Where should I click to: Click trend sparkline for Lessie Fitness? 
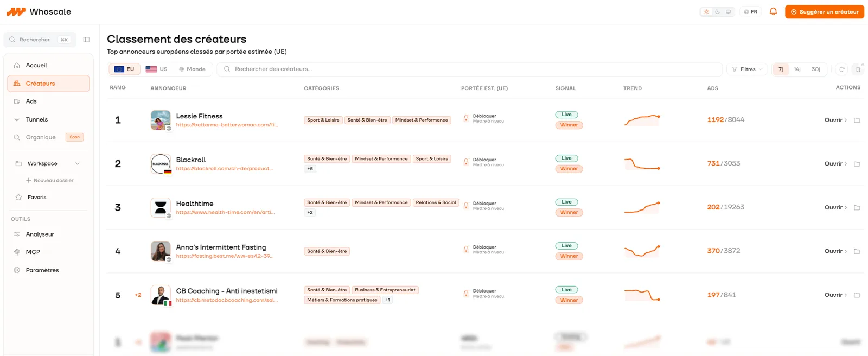[x=642, y=120]
